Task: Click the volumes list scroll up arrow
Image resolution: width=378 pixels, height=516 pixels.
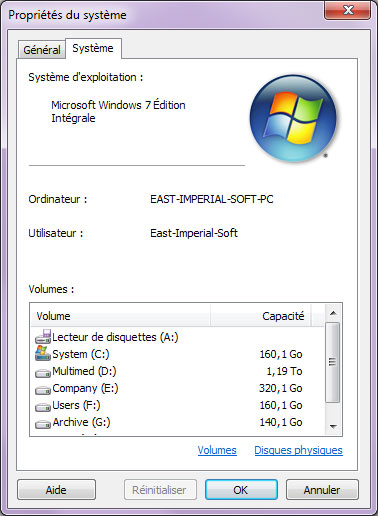Action: (x=333, y=313)
